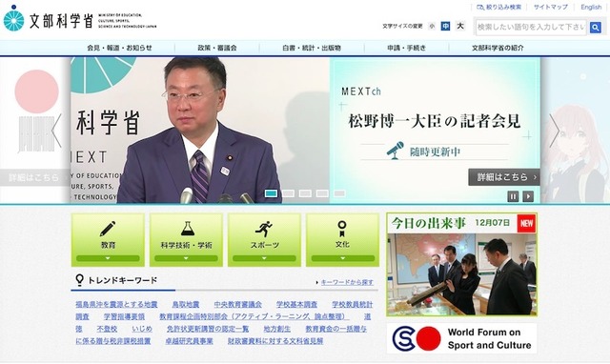Go to next slide with right arrow
The height and width of the screenshot is (364, 610).
[x=554, y=131]
